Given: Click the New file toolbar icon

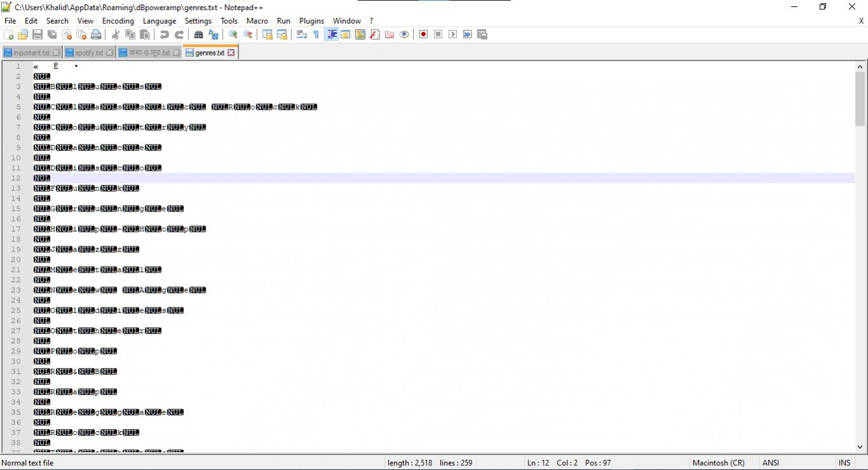Looking at the screenshot, I should pos(9,34).
